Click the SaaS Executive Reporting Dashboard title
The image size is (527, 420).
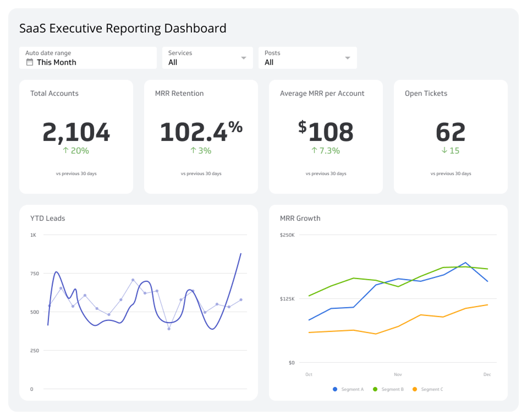(123, 28)
